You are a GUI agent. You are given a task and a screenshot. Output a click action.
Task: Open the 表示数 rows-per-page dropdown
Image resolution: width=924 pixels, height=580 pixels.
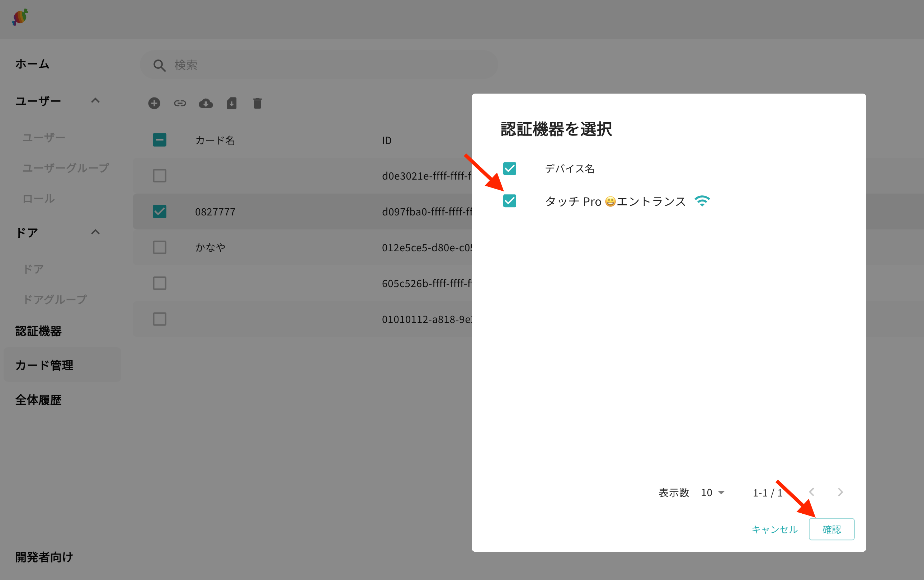713,493
